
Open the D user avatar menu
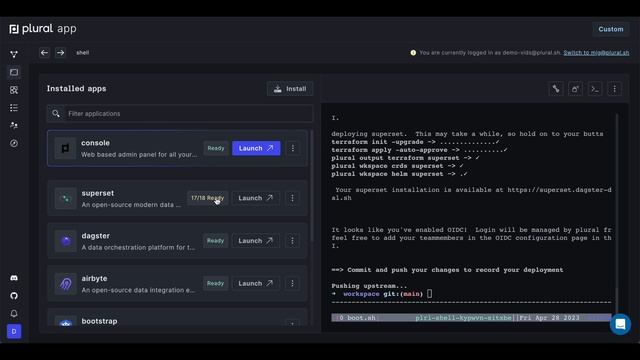pos(14,331)
